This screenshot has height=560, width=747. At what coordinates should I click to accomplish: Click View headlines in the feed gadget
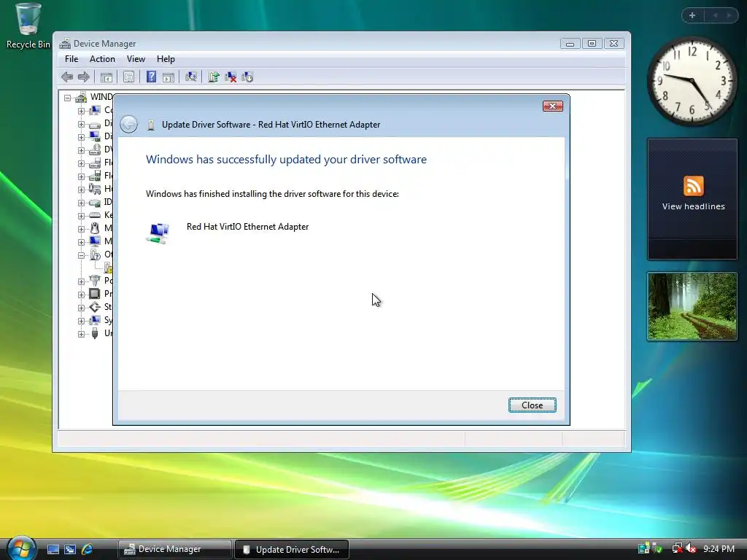point(693,206)
